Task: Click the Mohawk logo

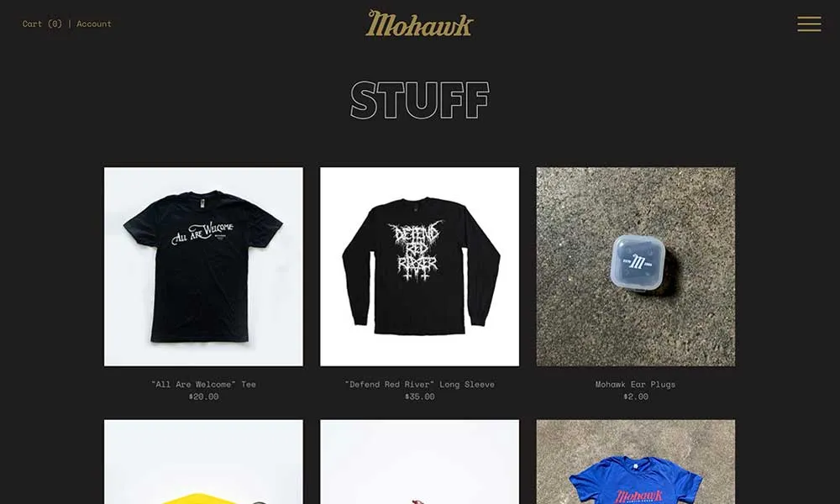Action: [x=419, y=24]
